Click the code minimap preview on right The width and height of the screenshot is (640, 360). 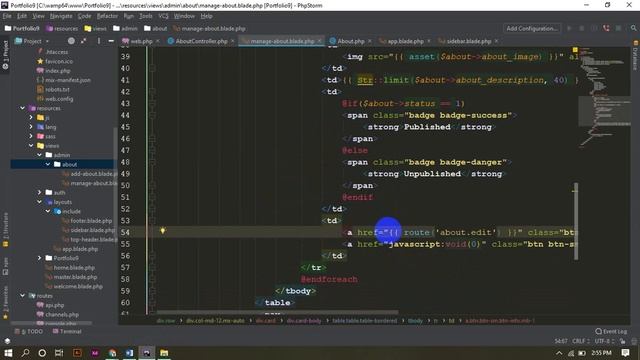point(604,98)
